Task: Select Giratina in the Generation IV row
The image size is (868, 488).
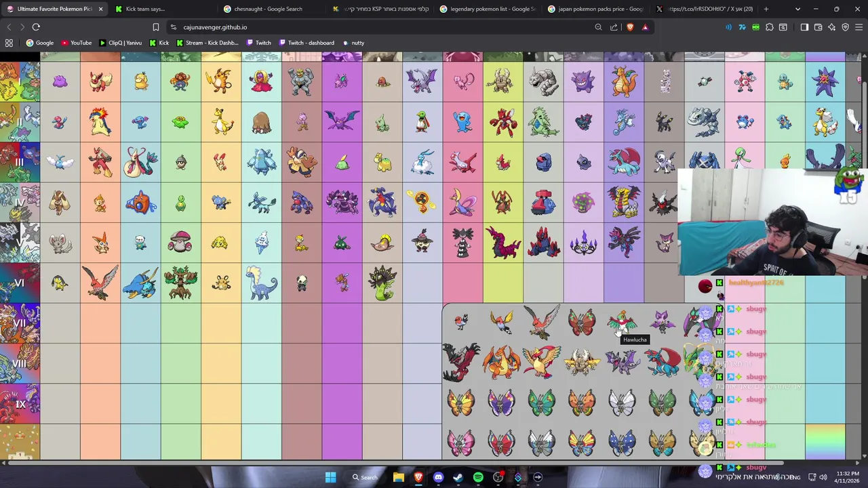Action: pos(624,202)
